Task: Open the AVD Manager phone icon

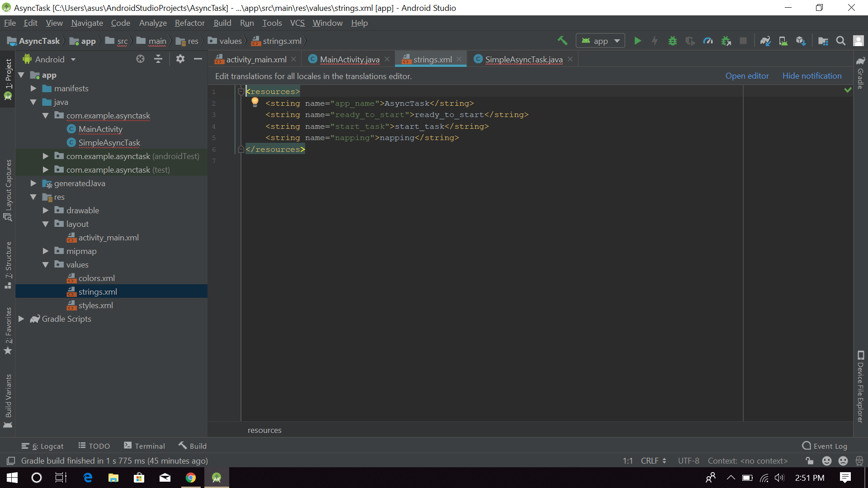Action: (783, 41)
